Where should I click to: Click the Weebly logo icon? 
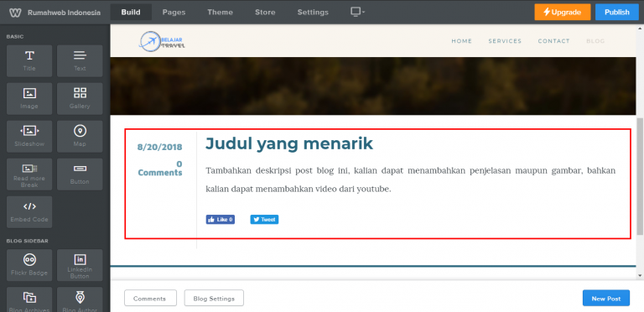pos(15,13)
